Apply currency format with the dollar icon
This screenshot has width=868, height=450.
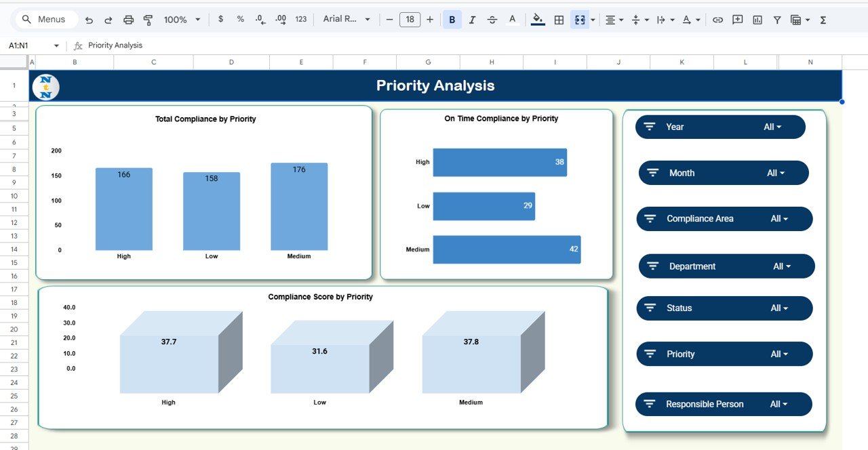[220, 20]
